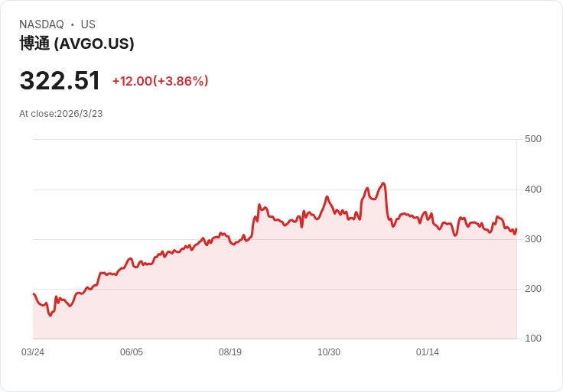This screenshot has height=392, width=563.
Task: Select the 01/14 date on x-axis
Action: coord(428,352)
